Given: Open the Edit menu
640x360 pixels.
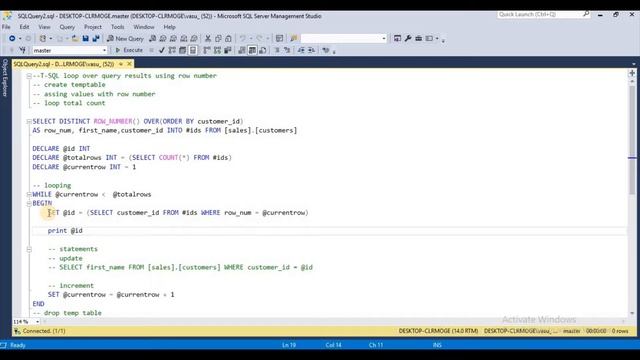Looking at the screenshot, I should click(x=24, y=27).
